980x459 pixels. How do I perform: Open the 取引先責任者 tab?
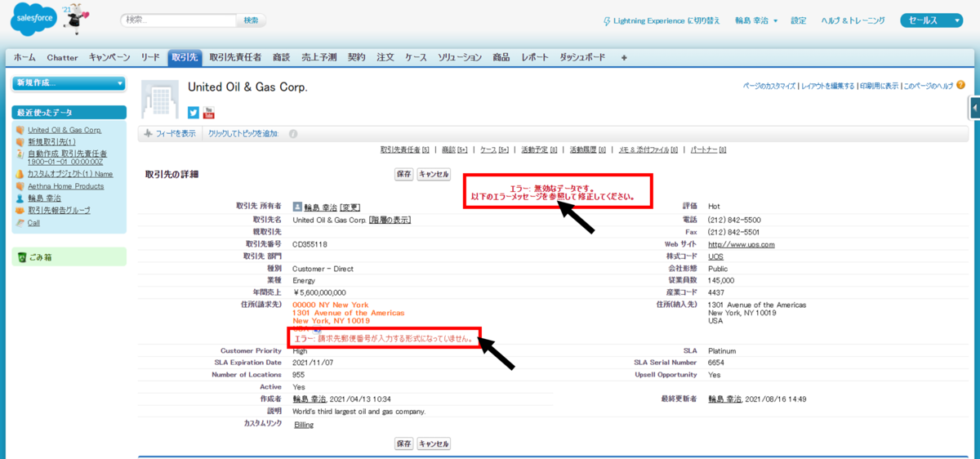(235, 58)
